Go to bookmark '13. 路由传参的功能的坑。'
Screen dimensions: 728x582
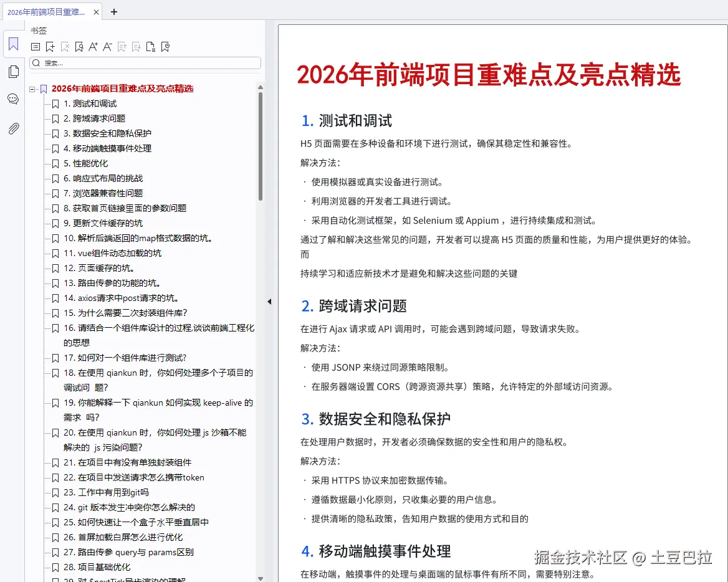click(x=112, y=283)
